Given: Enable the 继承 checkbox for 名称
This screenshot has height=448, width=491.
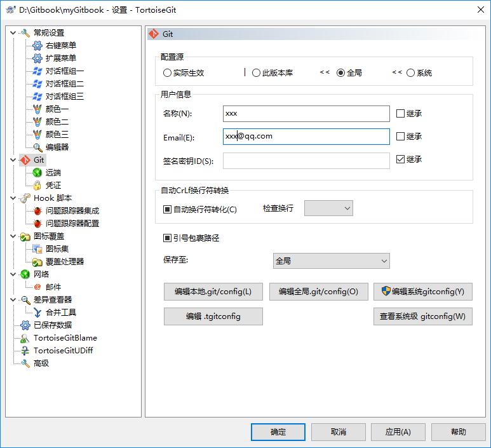Looking at the screenshot, I should click(x=400, y=114).
